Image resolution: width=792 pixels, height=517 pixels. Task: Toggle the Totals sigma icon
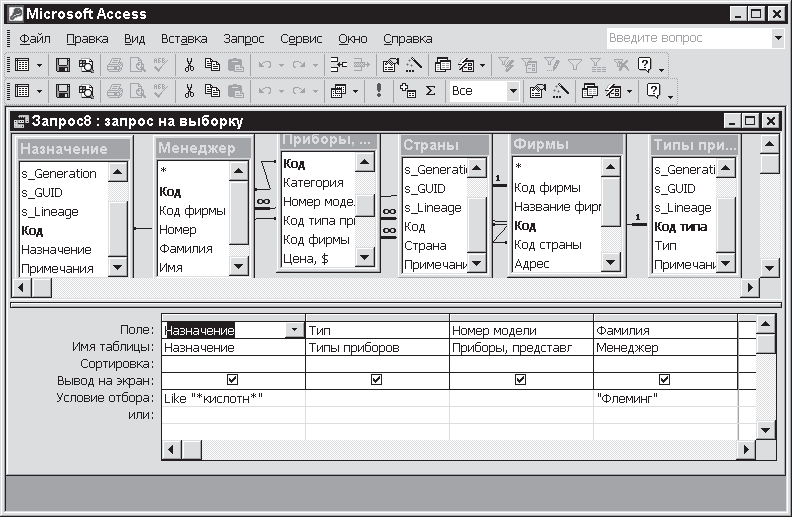click(x=431, y=91)
